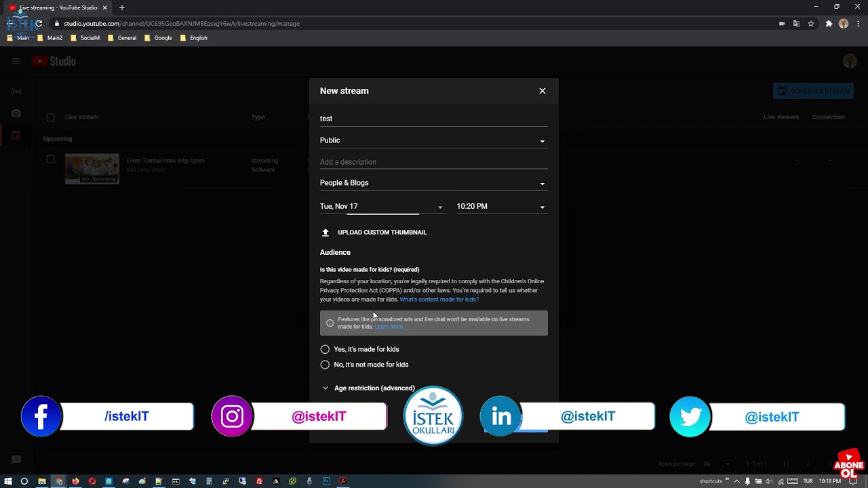Viewport: 868px width, 488px height.
Task: Click the Live viewers column header
Action: click(781, 117)
